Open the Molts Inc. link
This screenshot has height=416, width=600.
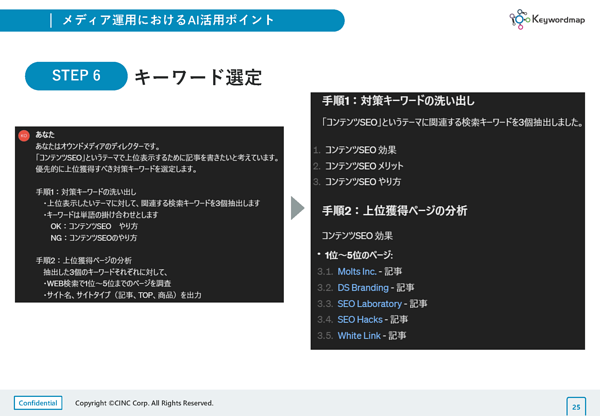(x=357, y=272)
